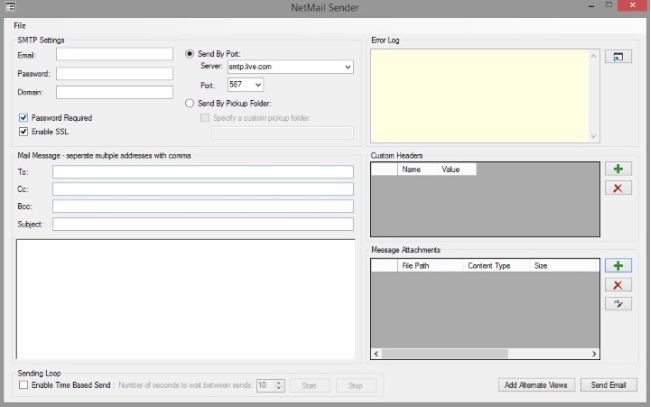651x407 pixels.
Task: Open the File menu
Action: (20, 25)
